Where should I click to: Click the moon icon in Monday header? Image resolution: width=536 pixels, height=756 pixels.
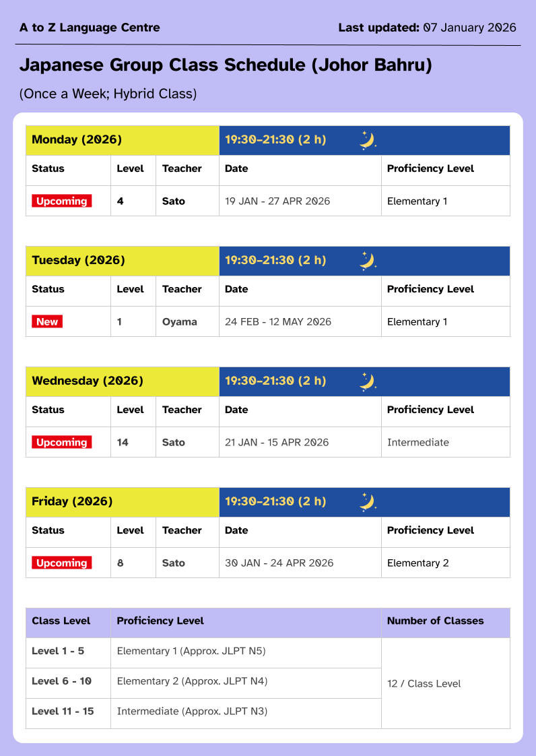click(367, 140)
